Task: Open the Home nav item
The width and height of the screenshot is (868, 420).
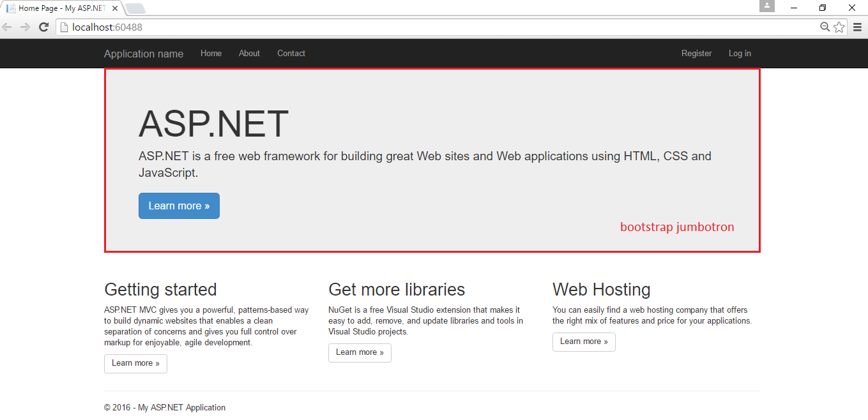Action: coord(211,54)
